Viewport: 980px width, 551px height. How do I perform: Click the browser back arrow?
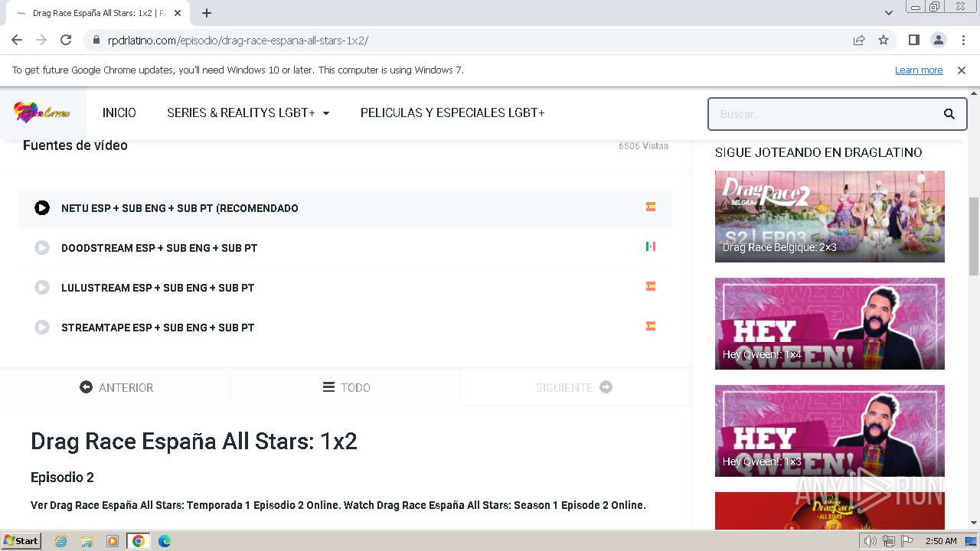click(x=17, y=40)
